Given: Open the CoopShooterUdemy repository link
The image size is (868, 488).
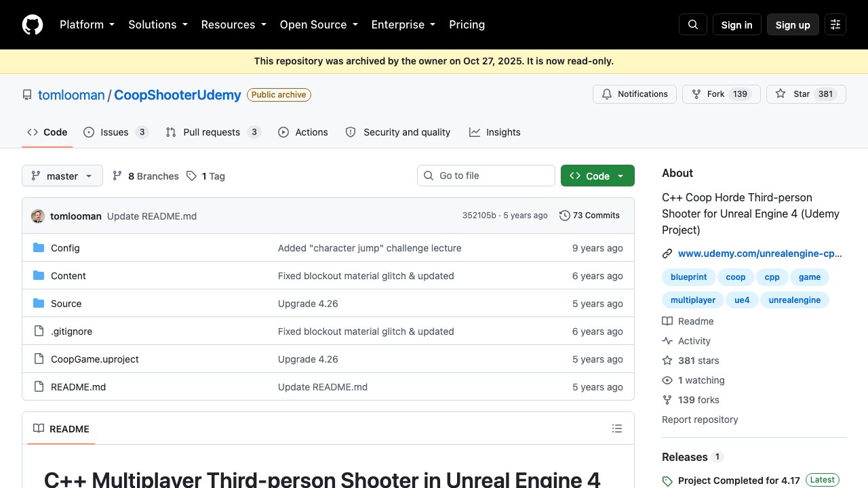Looking at the screenshot, I should pyautogui.click(x=178, y=95).
